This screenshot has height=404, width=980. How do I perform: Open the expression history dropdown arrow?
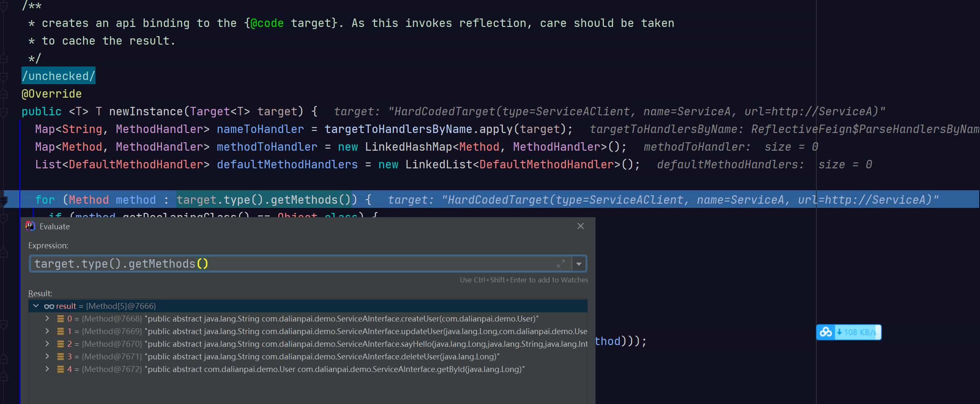click(x=579, y=264)
